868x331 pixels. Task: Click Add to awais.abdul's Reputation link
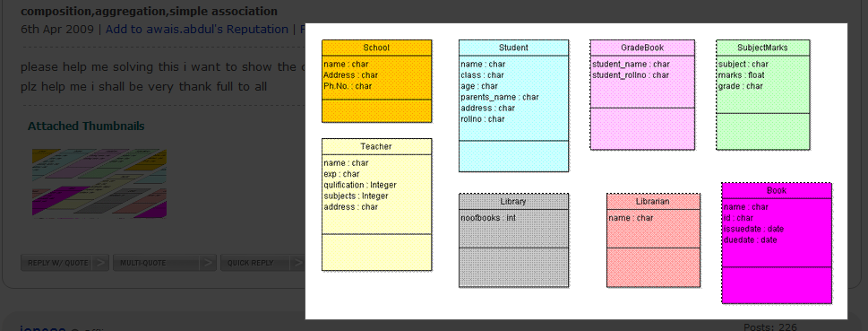[x=197, y=30]
